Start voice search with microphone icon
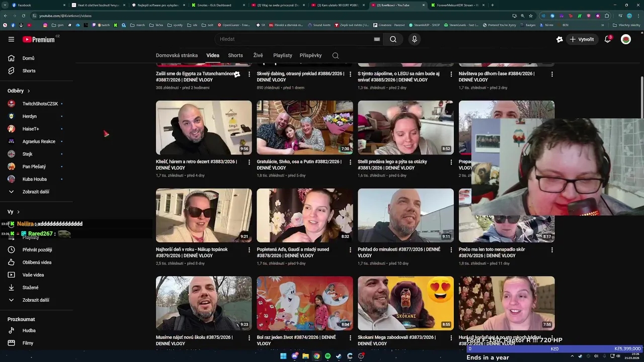644x362 pixels. pos(414,39)
